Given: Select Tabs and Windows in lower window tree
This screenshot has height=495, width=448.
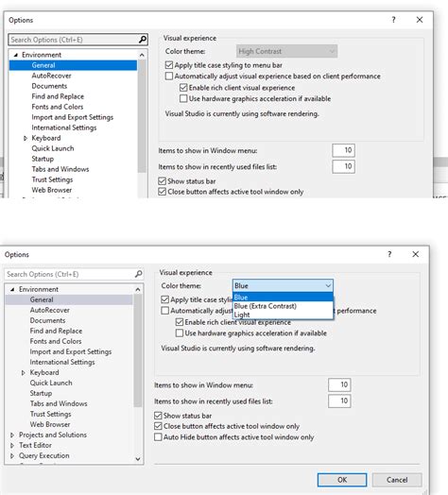Looking at the screenshot, I should click(x=59, y=403).
